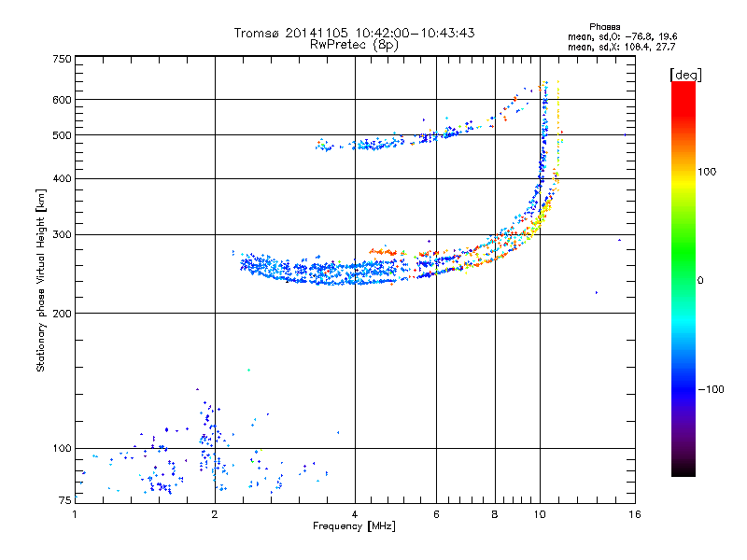747x560 pixels.
Task: Click the x-axis tick label '2'
Action: point(215,514)
